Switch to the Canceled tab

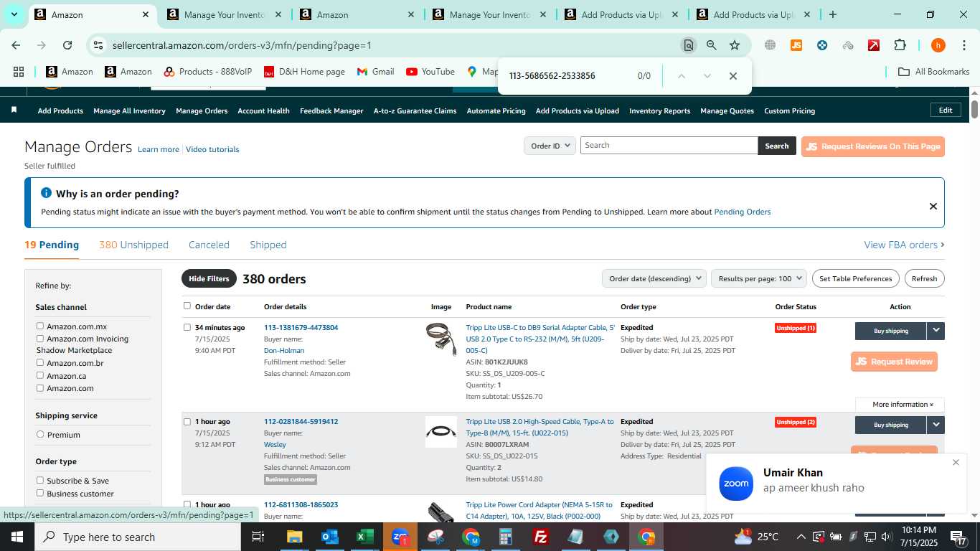tap(209, 245)
